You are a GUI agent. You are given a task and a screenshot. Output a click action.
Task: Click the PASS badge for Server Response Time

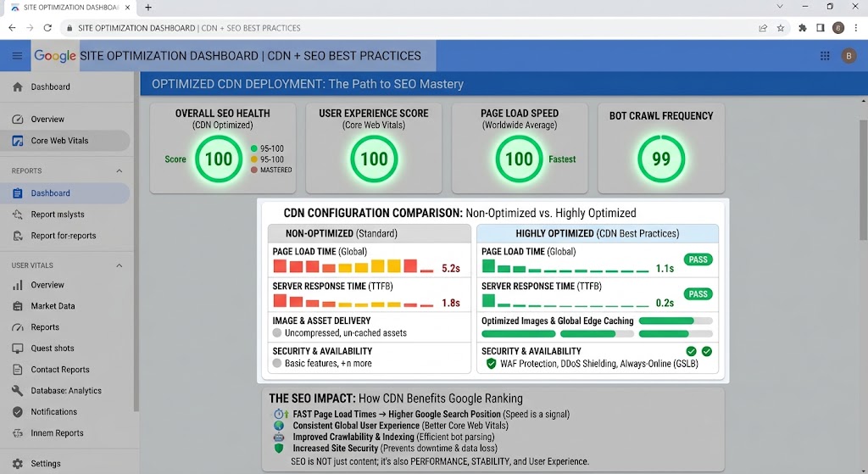click(x=698, y=294)
